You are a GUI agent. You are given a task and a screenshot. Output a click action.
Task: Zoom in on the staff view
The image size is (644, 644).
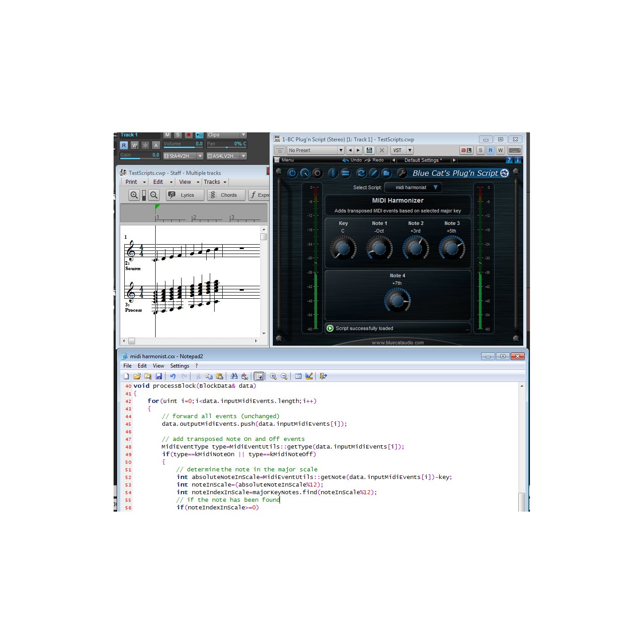click(x=134, y=195)
